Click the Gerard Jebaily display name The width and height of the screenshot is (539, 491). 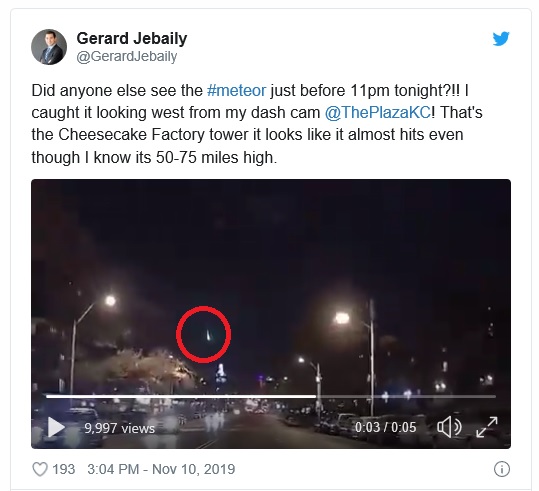[x=132, y=38]
